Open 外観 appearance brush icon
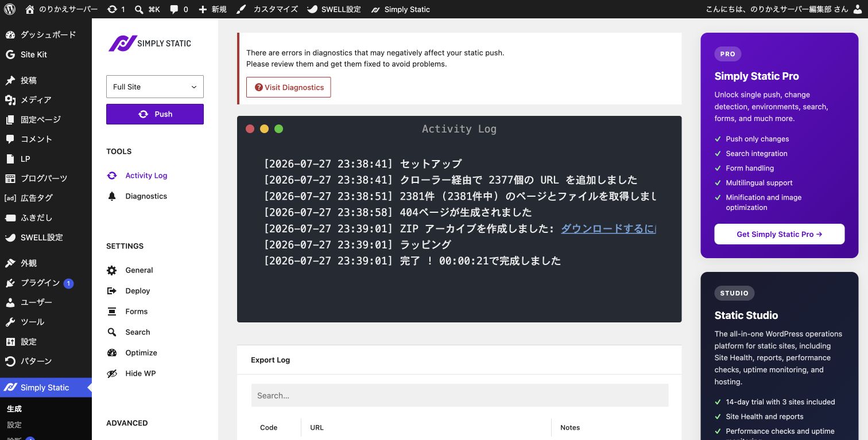The height and width of the screenshot is (440, 868). (x=10, y=263)
